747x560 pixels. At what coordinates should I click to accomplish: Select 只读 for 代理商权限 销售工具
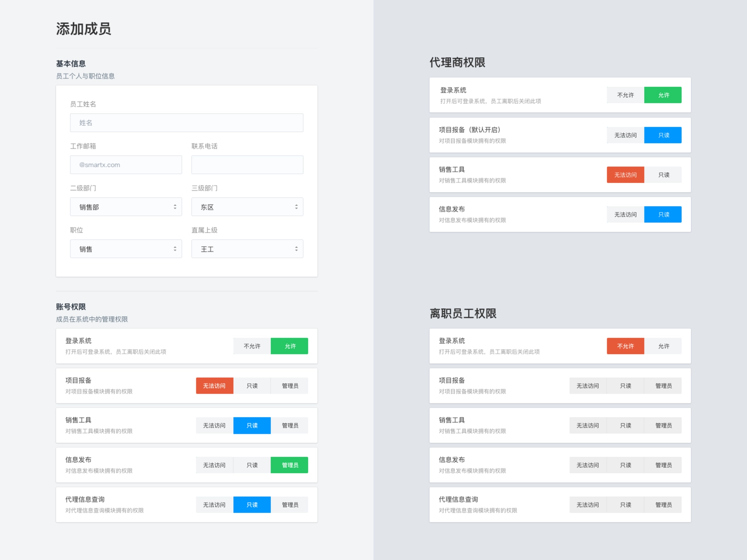click(x=663, y=175)
